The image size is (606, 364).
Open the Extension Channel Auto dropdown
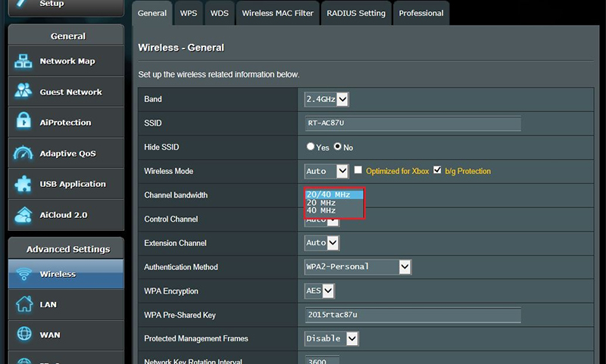321,243
